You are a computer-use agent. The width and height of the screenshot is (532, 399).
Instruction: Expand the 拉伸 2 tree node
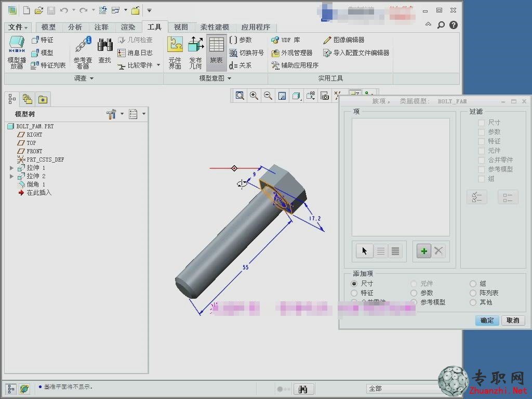[11, 176]
